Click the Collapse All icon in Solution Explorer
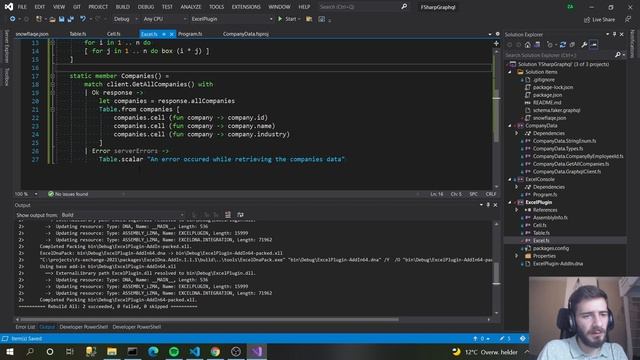The width and height of the screenshot is (640, 360). click(572, 45)
